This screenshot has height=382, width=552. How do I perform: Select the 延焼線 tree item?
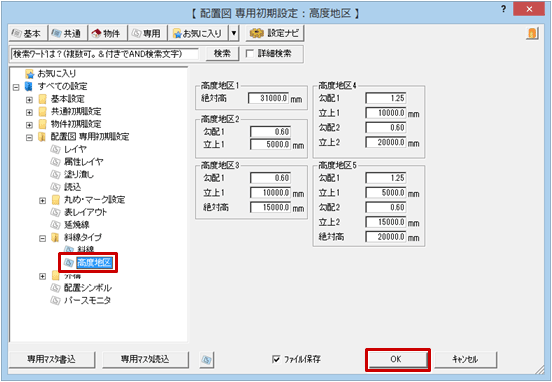(76, 225)
